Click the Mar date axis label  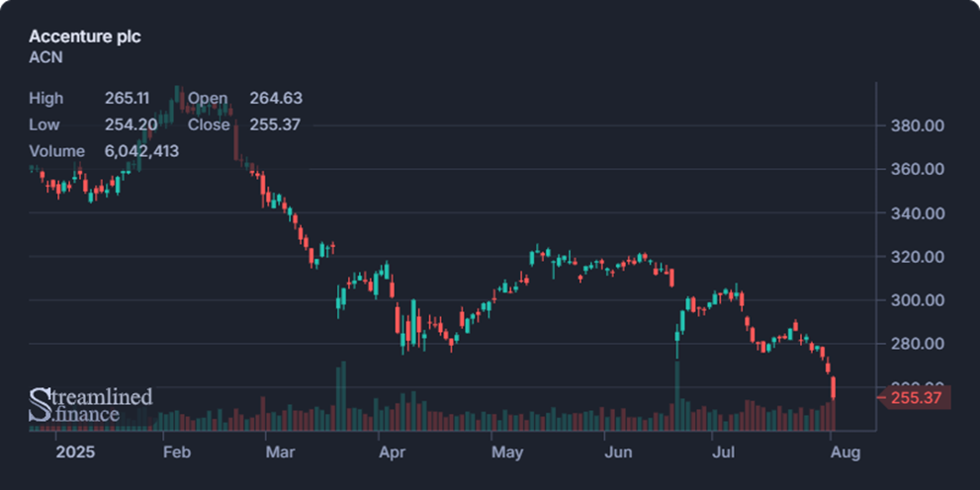tap(280, 451)
